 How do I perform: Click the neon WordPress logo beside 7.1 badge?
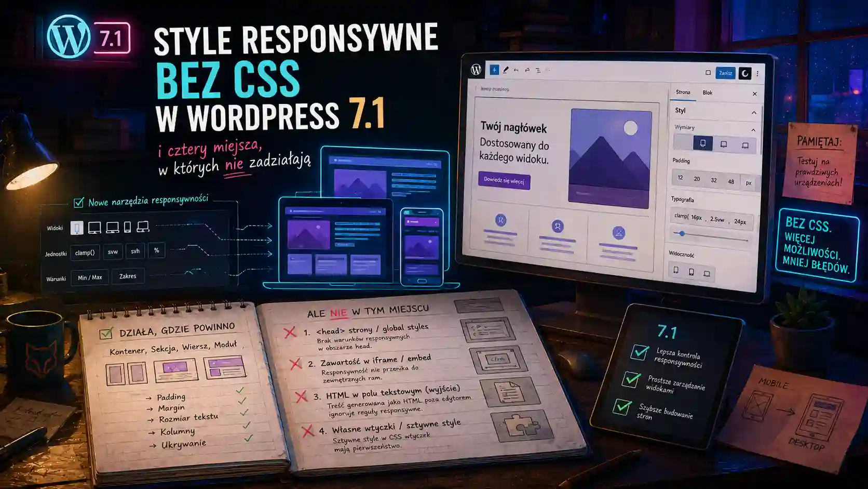[68, 36]
